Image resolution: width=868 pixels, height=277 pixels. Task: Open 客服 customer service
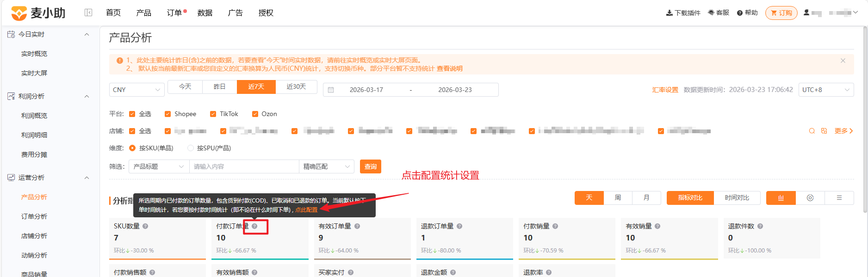coord(719,13)
